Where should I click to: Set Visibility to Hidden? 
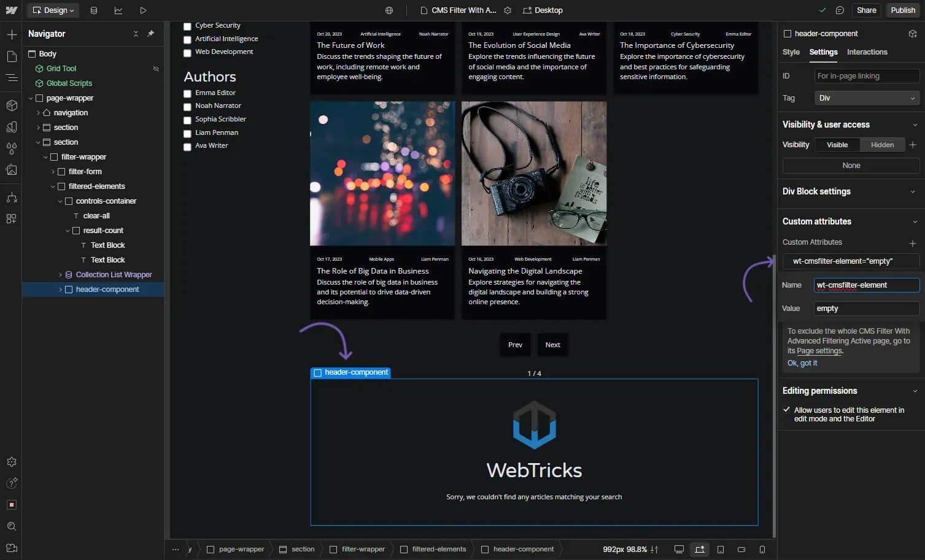tap(882, 145)
